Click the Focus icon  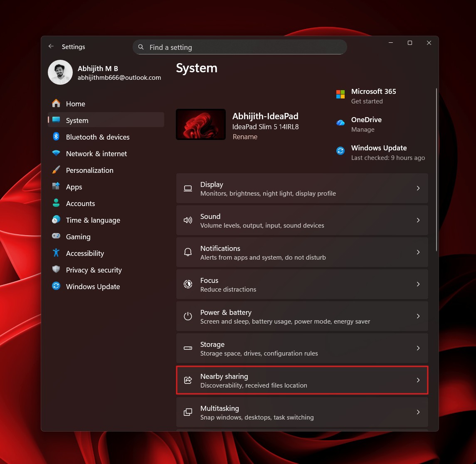(x=187, y=284)
